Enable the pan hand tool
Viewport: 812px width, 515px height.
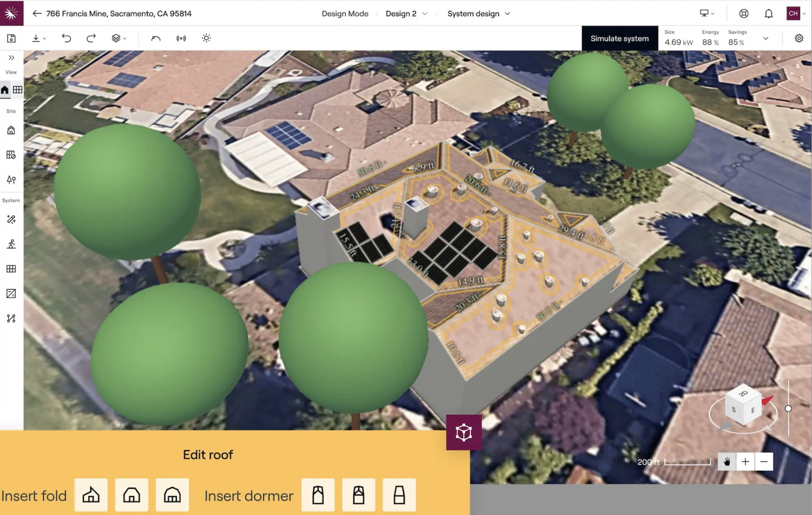pyautogui.click(x=726, y=461)
